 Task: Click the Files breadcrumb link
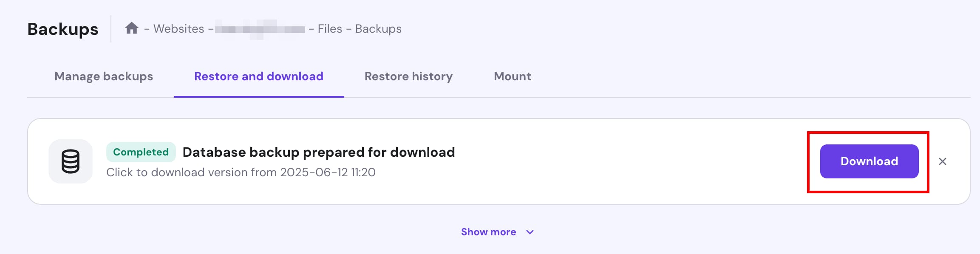coord(330,29)
